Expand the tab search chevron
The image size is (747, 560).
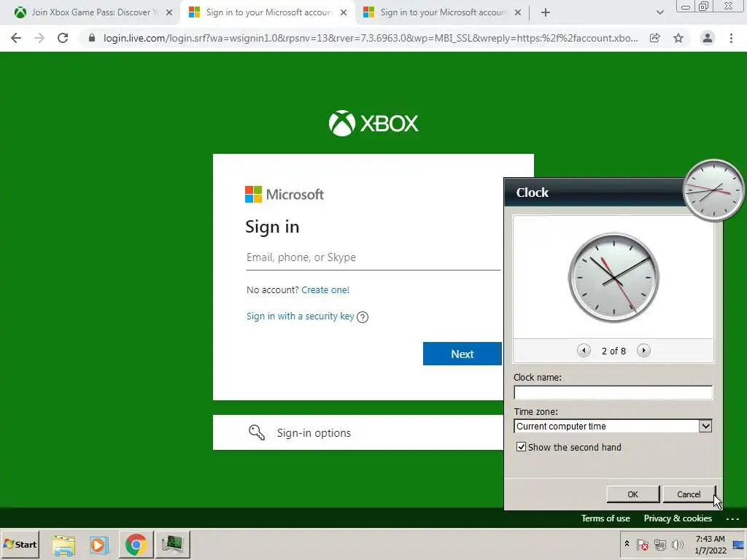(x=659, y=12)
